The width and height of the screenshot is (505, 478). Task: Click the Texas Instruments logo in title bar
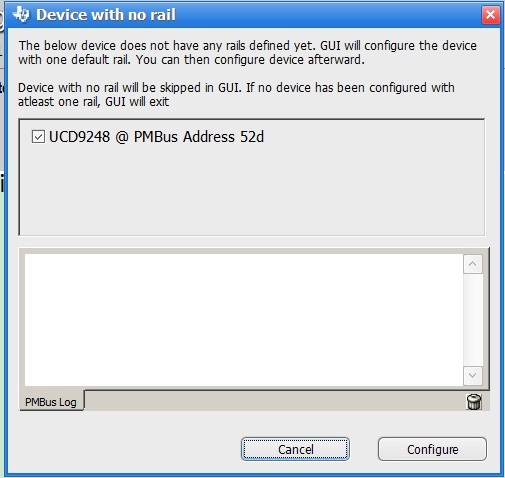(x=21, y=15)
